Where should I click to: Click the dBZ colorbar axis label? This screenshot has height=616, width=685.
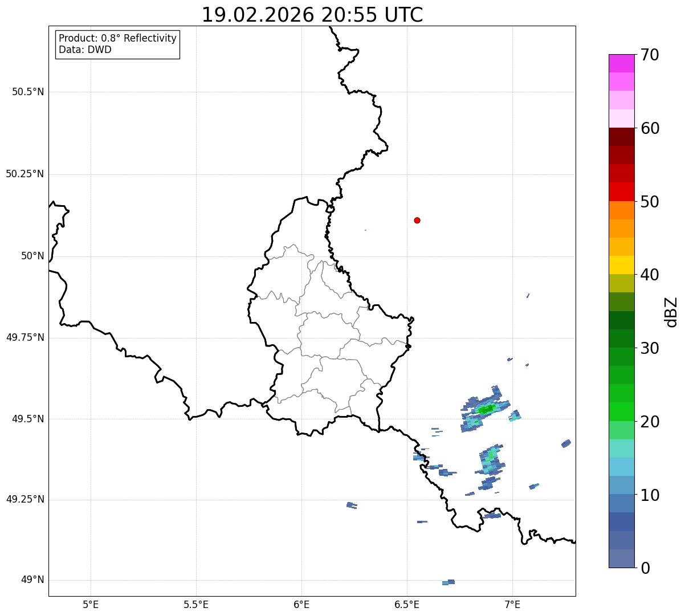pos(671,311)
